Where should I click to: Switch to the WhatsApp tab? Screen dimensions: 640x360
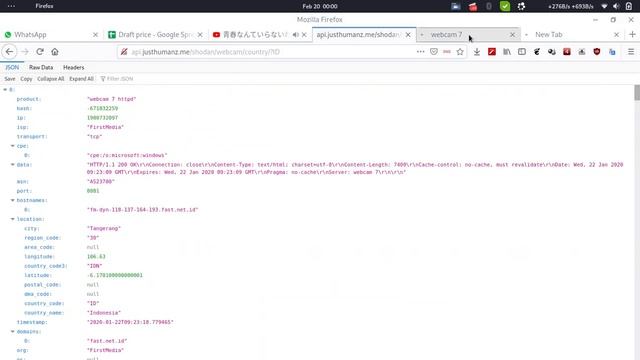click(51, 35)
